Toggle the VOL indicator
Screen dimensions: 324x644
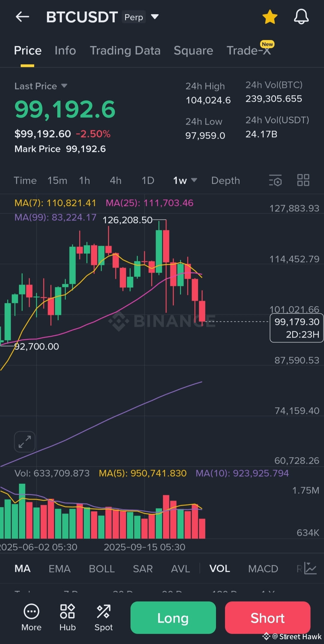(x=220, y=569)
